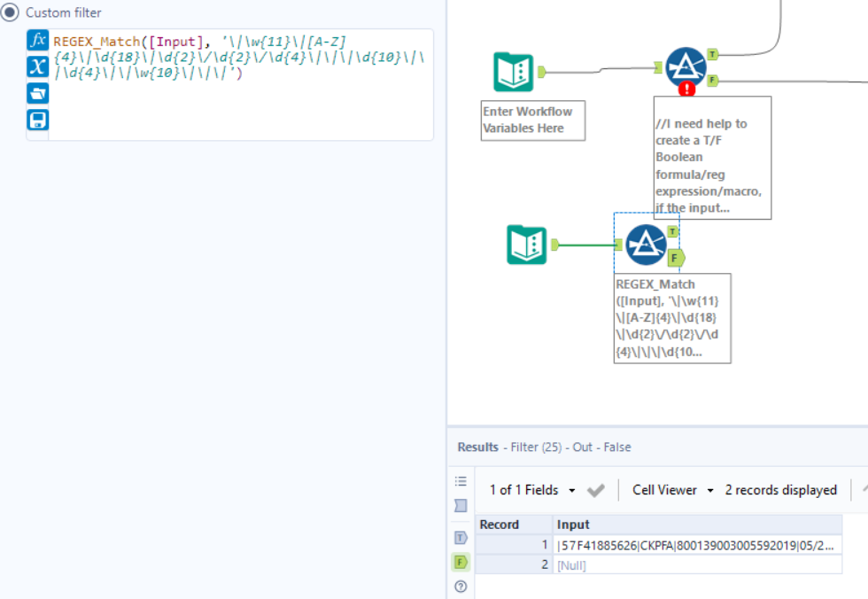The image size is (868, 599).
Task: Click the upper Text Input output anchor
Action: [541, 72]
